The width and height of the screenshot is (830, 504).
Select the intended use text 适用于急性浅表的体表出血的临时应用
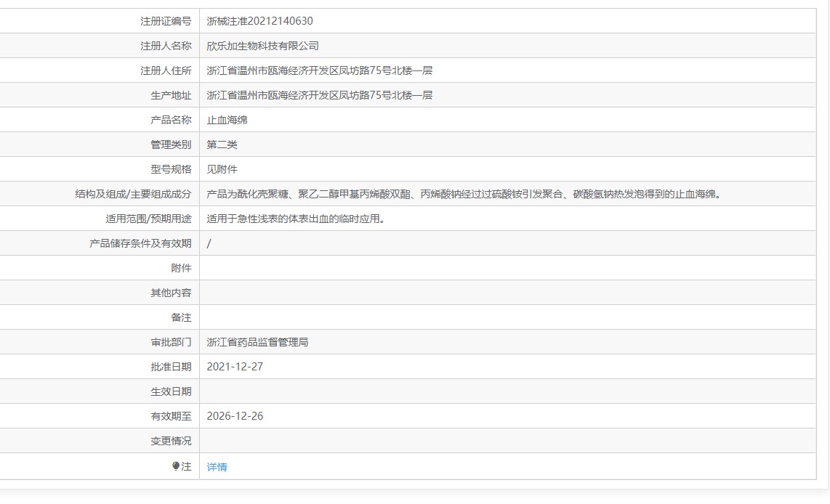(295, 219)
